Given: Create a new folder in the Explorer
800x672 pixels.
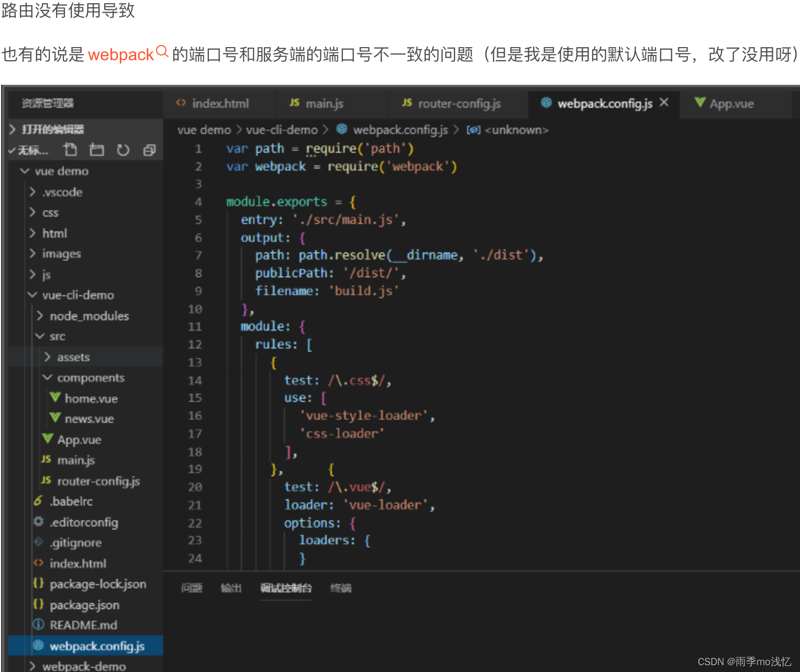Looking at the screenshot, I should coord(96,150).
